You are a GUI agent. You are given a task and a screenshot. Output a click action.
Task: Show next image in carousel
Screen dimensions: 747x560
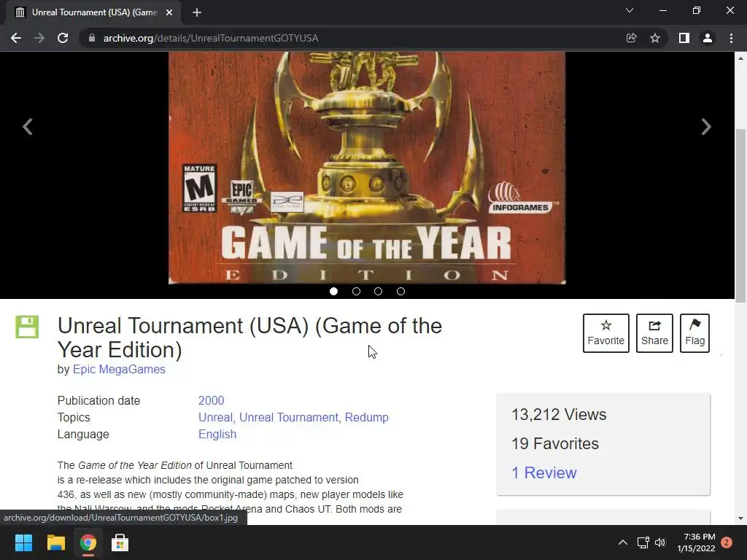(706, 127)
